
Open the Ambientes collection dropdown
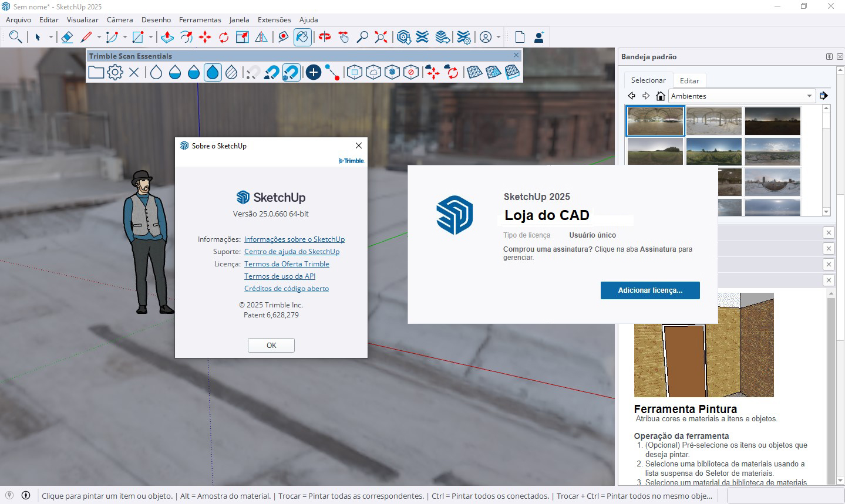tap(742, 96)
